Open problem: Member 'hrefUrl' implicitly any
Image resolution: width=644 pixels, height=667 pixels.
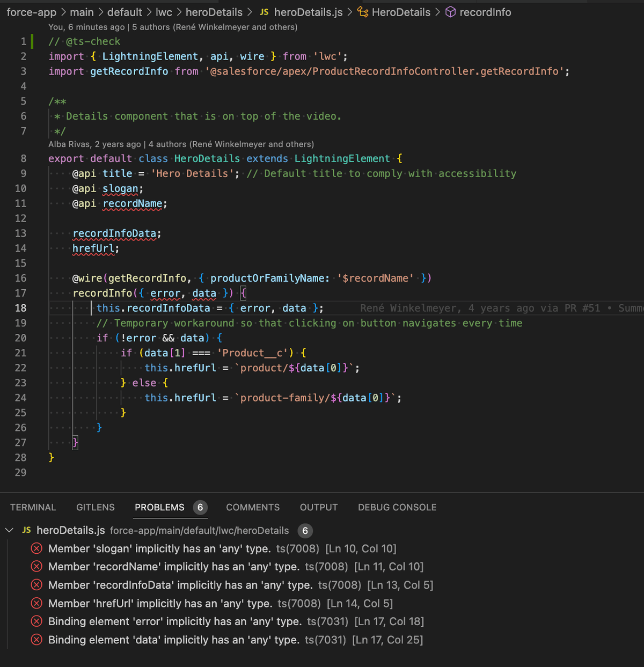221,603
